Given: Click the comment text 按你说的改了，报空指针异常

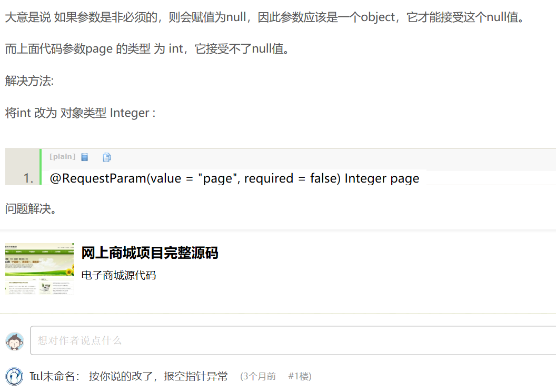Looking at the screenshot, I should [x=158, y=376].
